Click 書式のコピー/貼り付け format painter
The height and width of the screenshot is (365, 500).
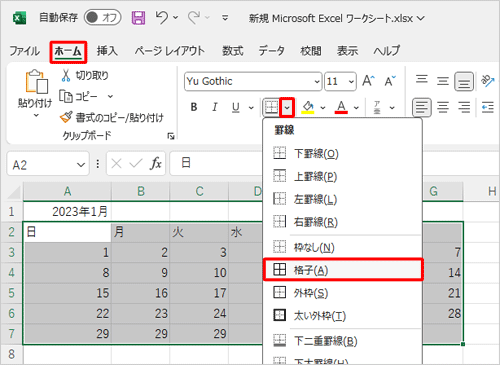112,117
